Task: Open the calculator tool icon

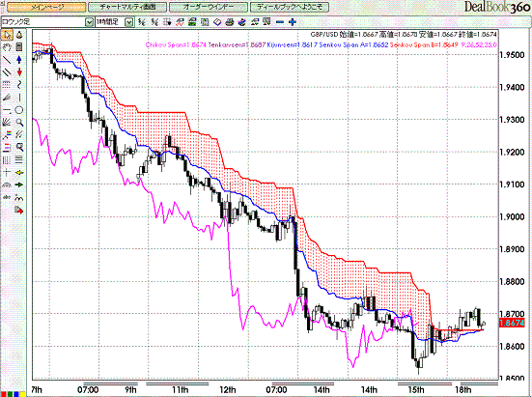Action: [x=19, y=47]
